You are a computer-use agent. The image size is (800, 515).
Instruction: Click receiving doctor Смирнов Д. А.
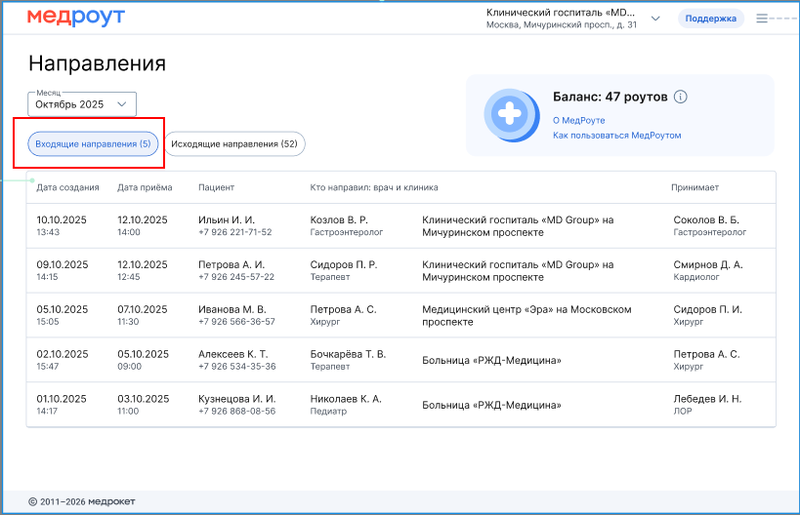[708, 265]
